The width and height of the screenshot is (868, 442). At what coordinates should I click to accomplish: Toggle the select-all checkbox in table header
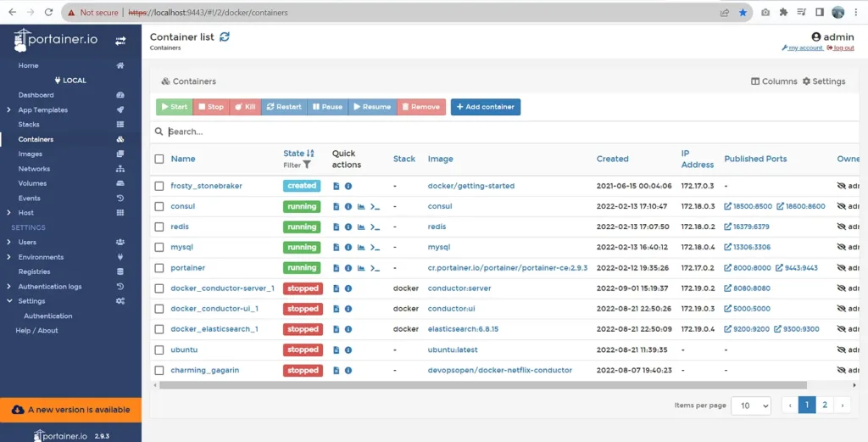(x=159, y=159)
